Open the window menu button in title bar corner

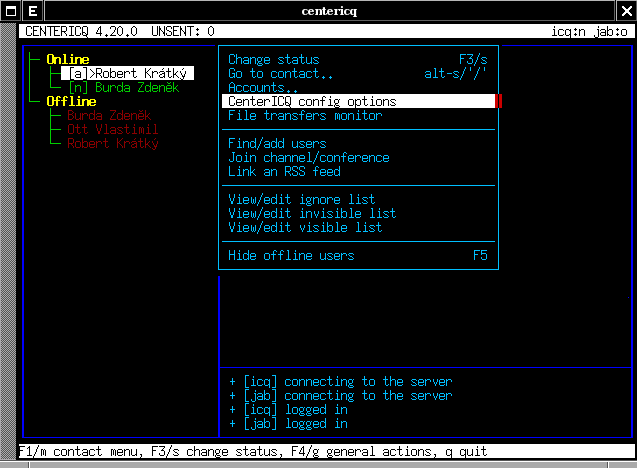(9, 11)
